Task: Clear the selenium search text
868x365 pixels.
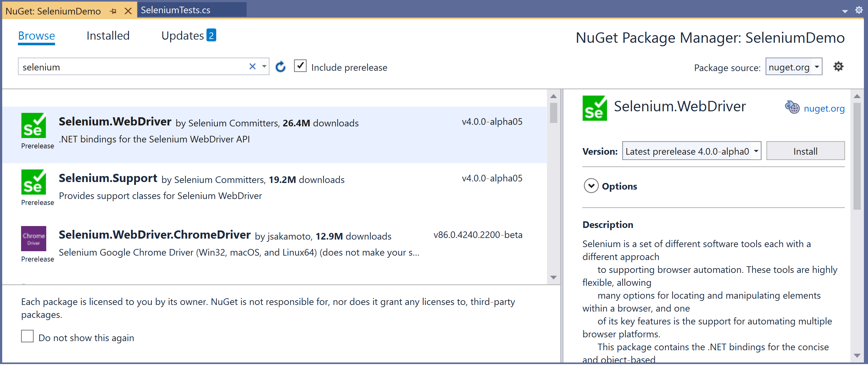Action: click(x=252, y=66)
